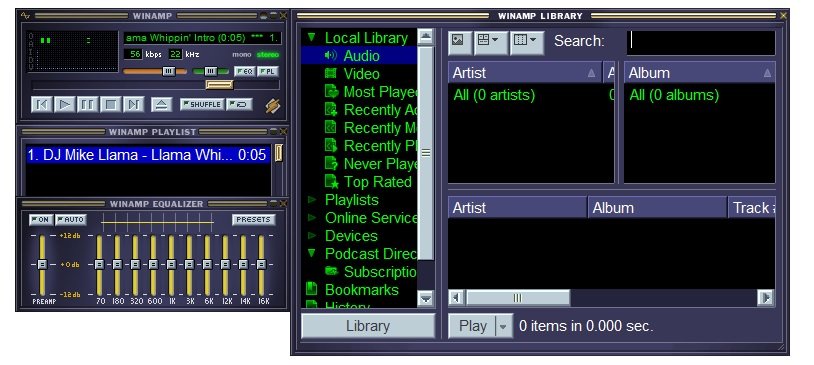Click the PREAMP slider handle
814x365 pixels.
(42, 264)
